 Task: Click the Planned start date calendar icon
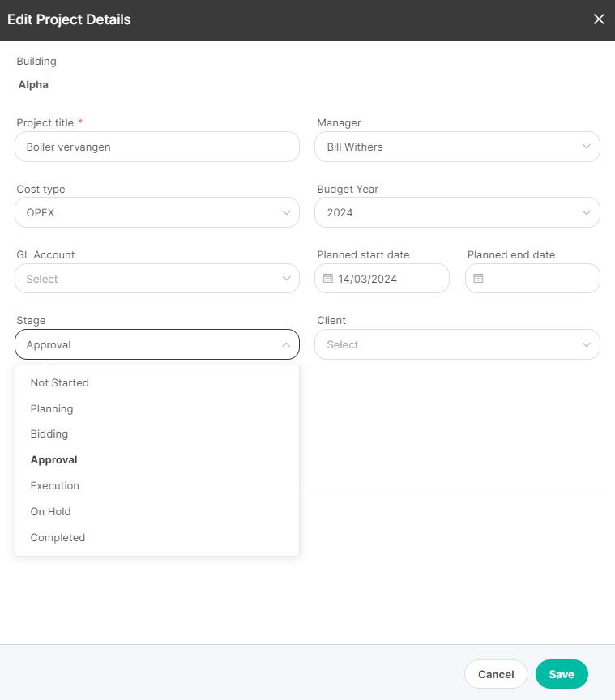[328, 278]
